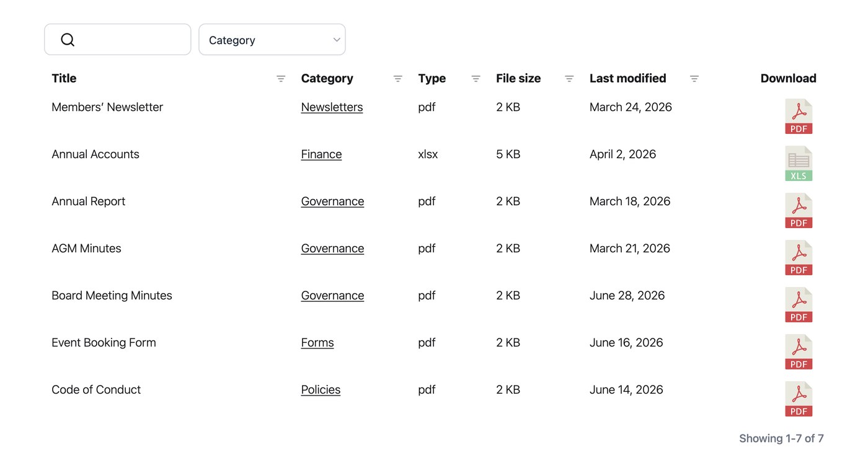Download the Code of Conduct PDF icon
This screenshot has width=868, height=468.
[x=799, y=399]
